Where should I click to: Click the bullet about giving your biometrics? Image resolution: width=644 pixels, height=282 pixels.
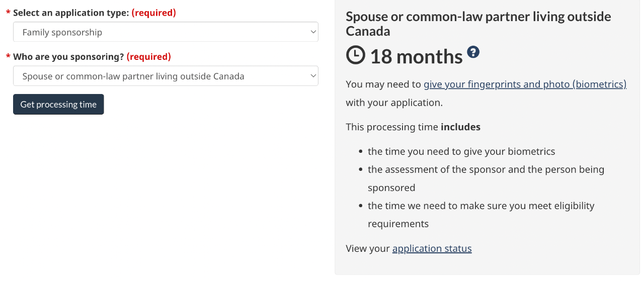pos(461,151)
